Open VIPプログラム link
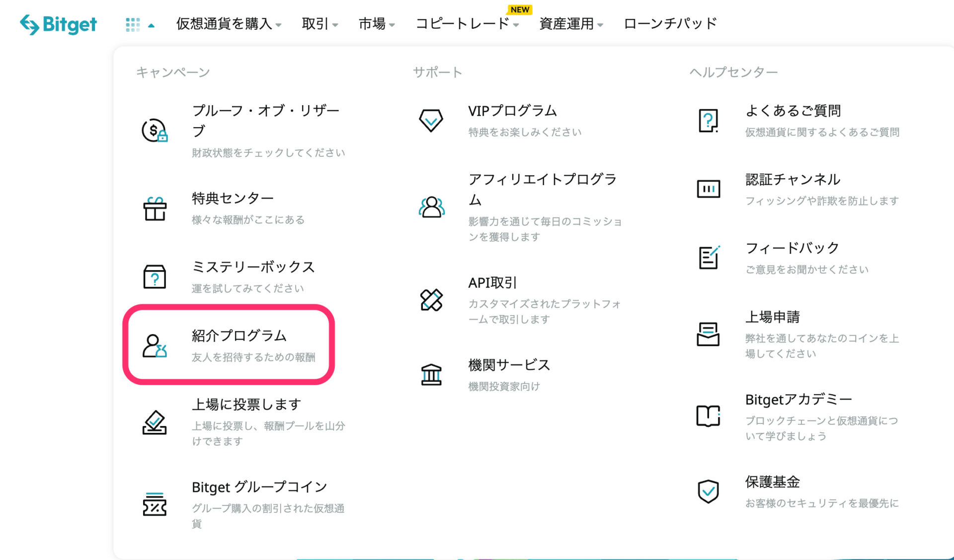954x560 pixels. coord(512,111)
